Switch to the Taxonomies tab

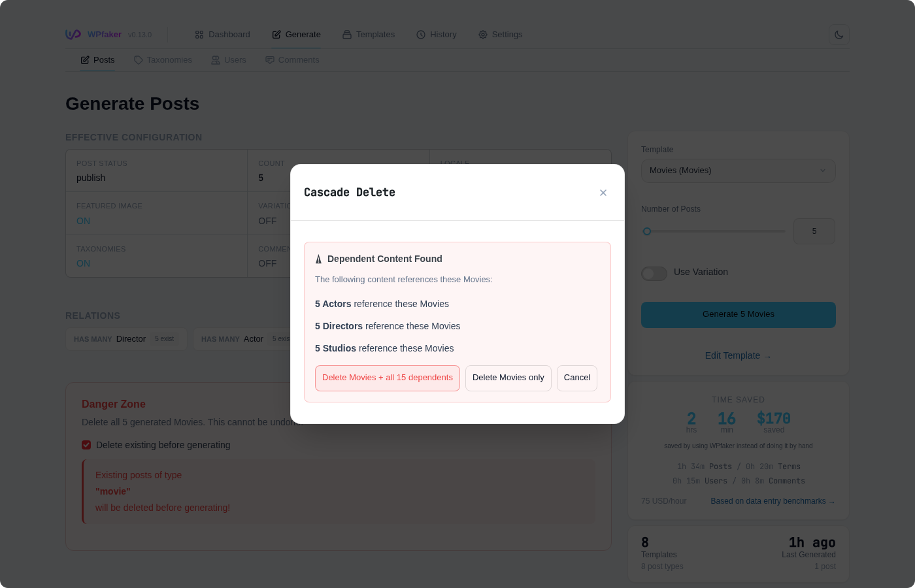click(x=163, y=59)
